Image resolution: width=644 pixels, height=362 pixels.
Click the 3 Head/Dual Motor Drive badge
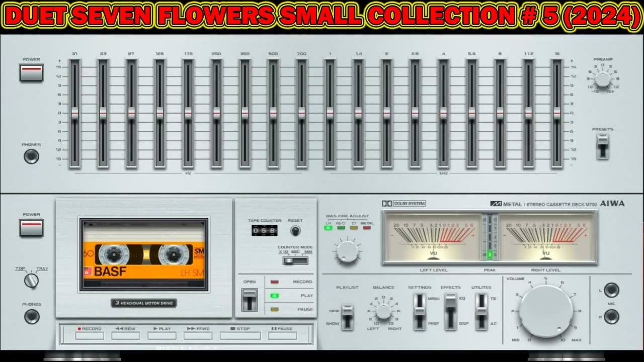[x=144, y=303]
